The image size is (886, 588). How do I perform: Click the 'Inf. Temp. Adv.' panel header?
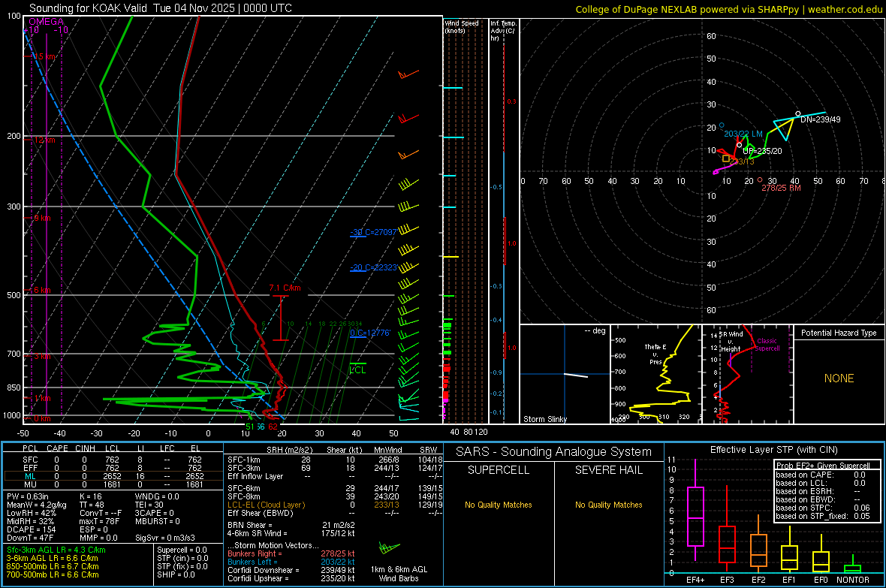point(503,31)
